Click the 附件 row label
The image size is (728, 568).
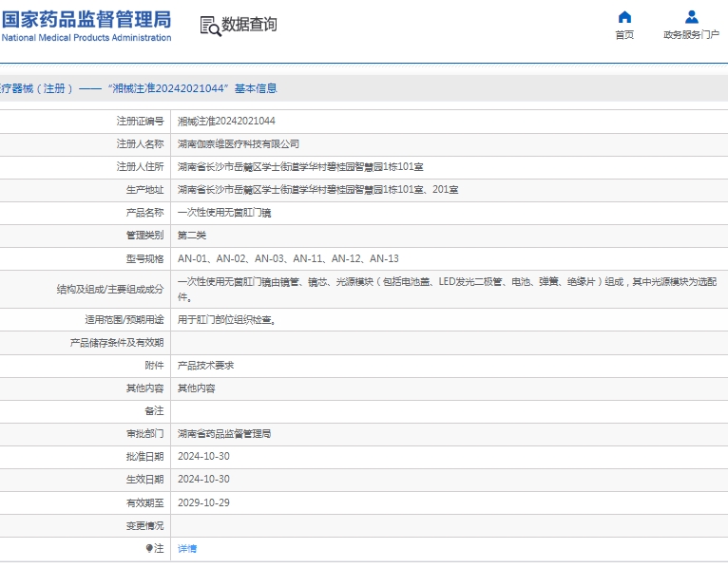155,365
